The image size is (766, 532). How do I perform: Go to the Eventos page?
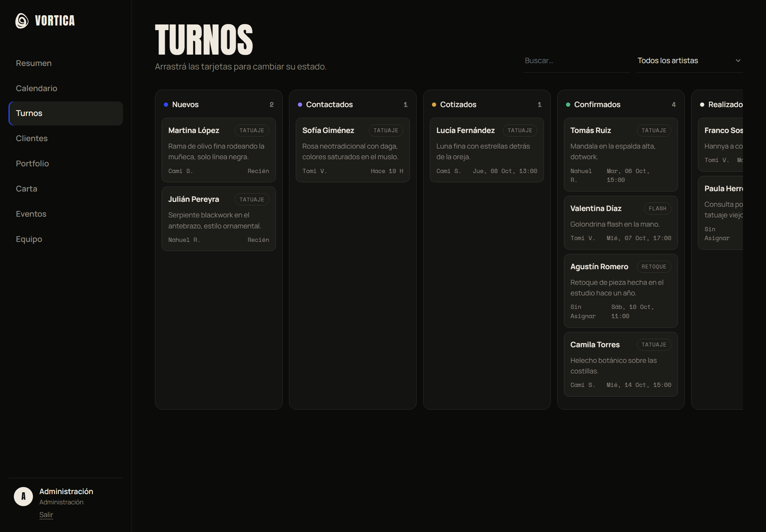coord(66,214)
